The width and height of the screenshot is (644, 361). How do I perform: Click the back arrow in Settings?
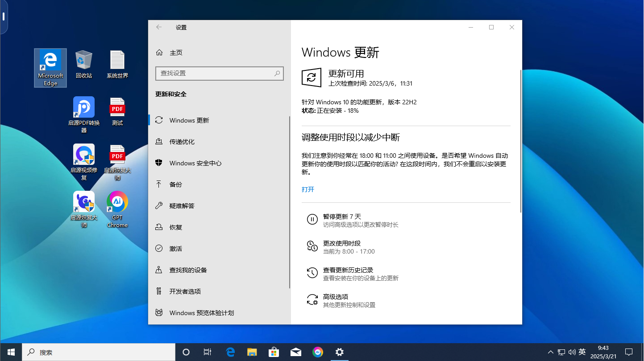[x=159, y=27]
